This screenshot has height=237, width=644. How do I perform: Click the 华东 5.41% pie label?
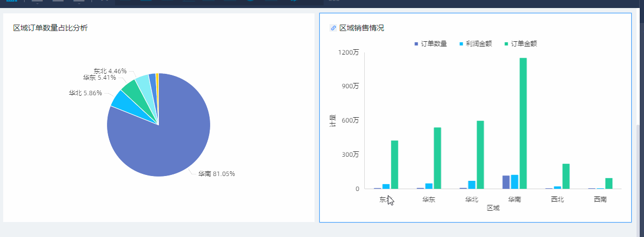click(x=99, y=78)
